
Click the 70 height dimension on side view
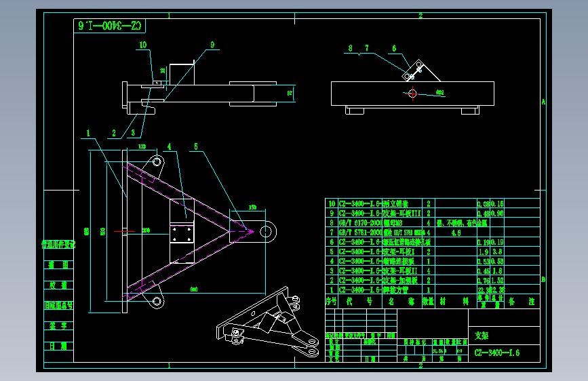[290, 93]
